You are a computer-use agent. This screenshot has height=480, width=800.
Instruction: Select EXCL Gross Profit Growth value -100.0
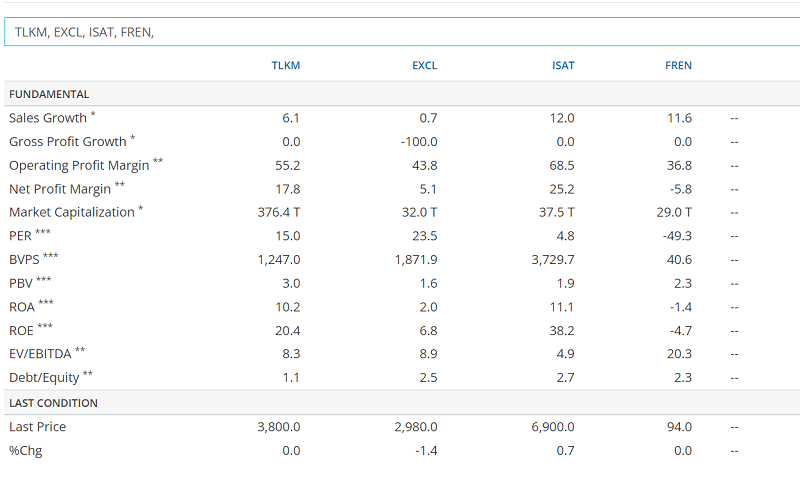click(419, 141)
